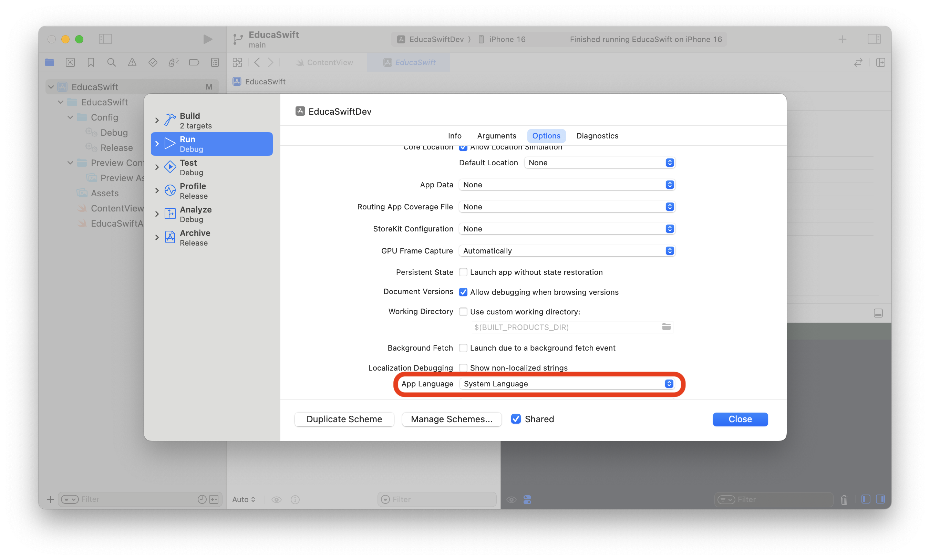Viewport: 930px width, 560px height.
Task: Go forward with the right chevron
Action: pos(270,62)
